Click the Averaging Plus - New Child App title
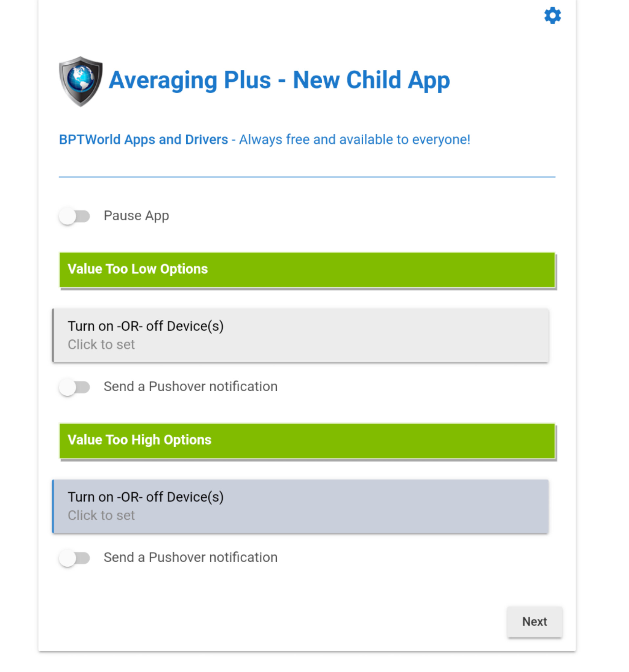The width and height of the screenshot is (629, 672). click(279, 80)
